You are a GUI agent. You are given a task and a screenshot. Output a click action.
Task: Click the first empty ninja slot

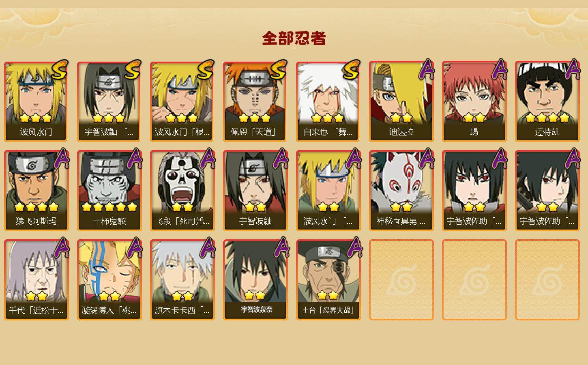coord(401,280)
